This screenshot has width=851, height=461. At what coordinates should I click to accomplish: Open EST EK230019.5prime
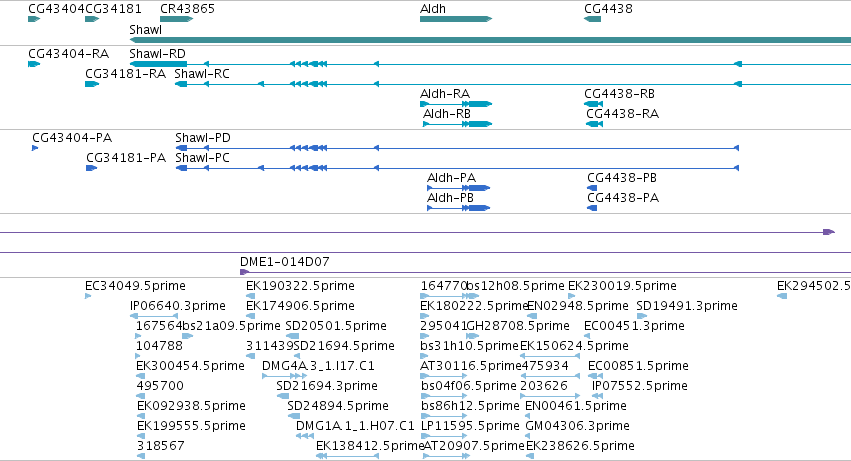[x=622, y=286]
